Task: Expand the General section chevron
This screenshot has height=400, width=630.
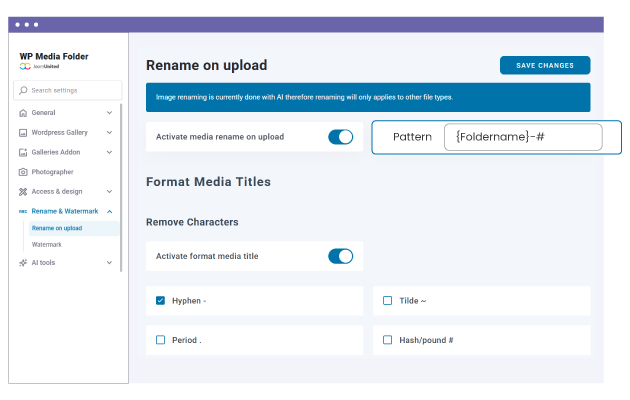Action: (x=109, y=113)
